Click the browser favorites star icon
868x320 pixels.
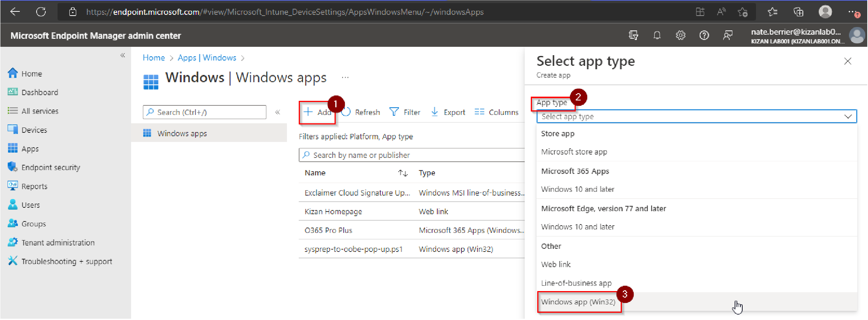(x=742, y=12)
